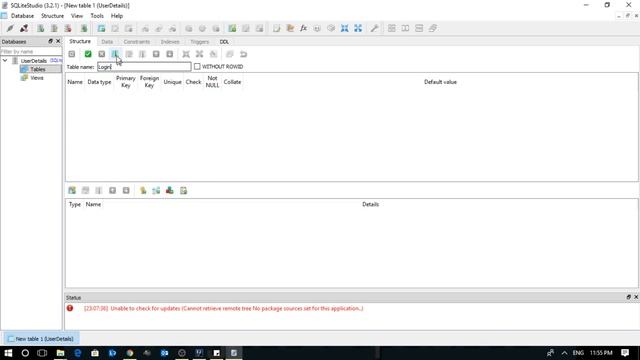Select the Tables tree node

[x=38, y=69]
